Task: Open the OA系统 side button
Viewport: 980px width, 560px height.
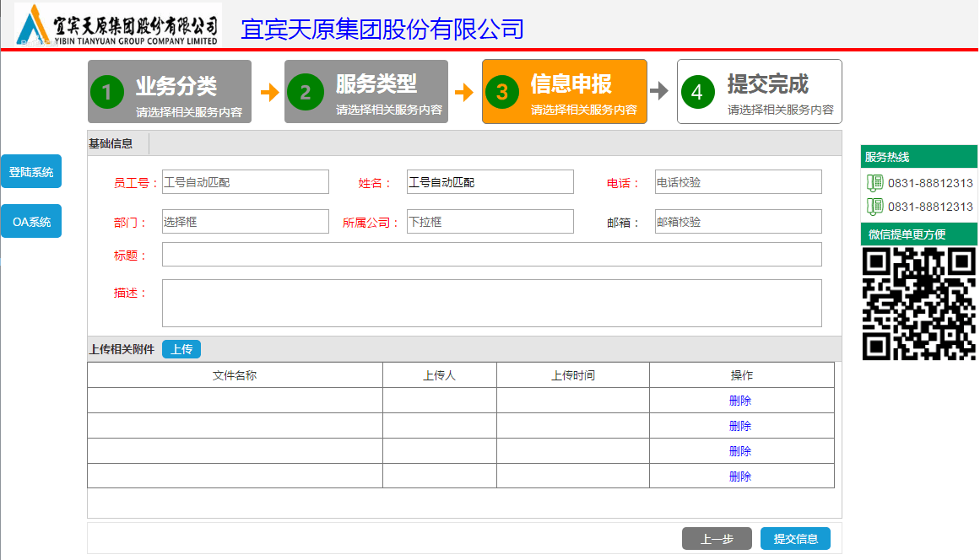Action: (31, 222)
